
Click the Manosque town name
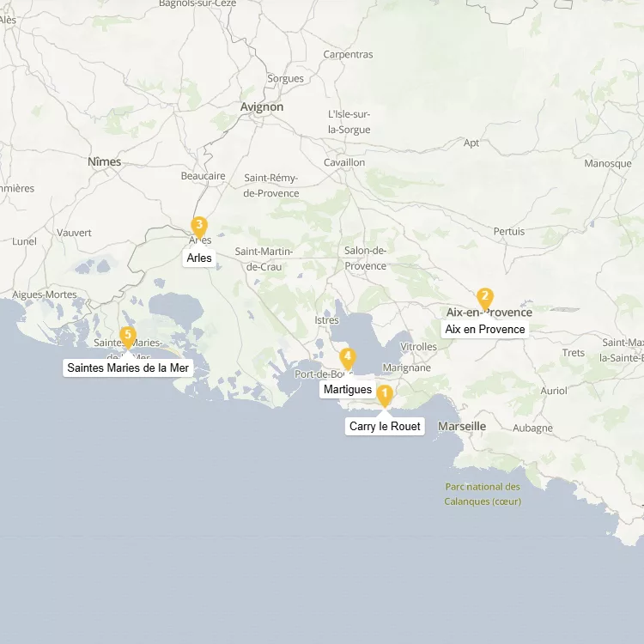608,163
